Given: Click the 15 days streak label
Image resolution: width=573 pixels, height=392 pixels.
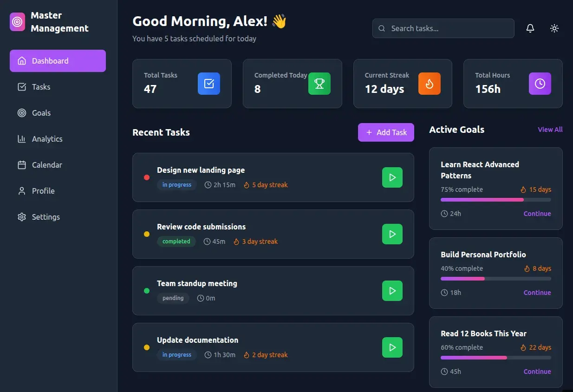Looking at the screenshot, I should pos(536,189).
